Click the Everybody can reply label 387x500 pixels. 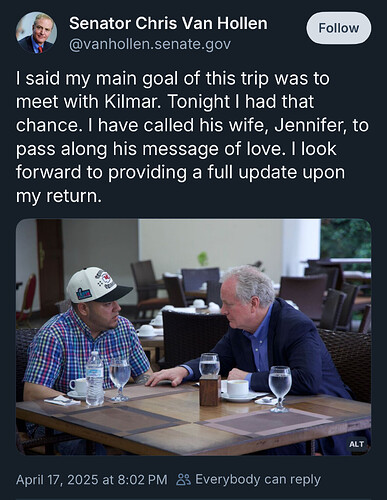258,480
